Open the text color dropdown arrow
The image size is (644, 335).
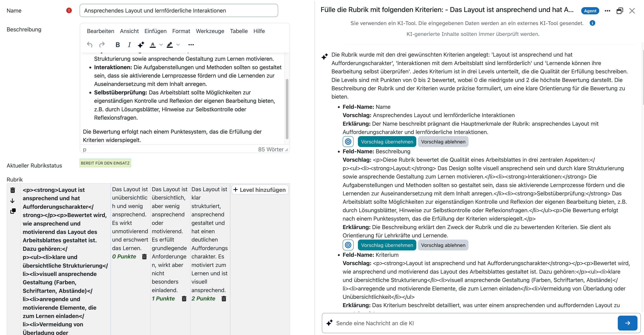(161, 45)
